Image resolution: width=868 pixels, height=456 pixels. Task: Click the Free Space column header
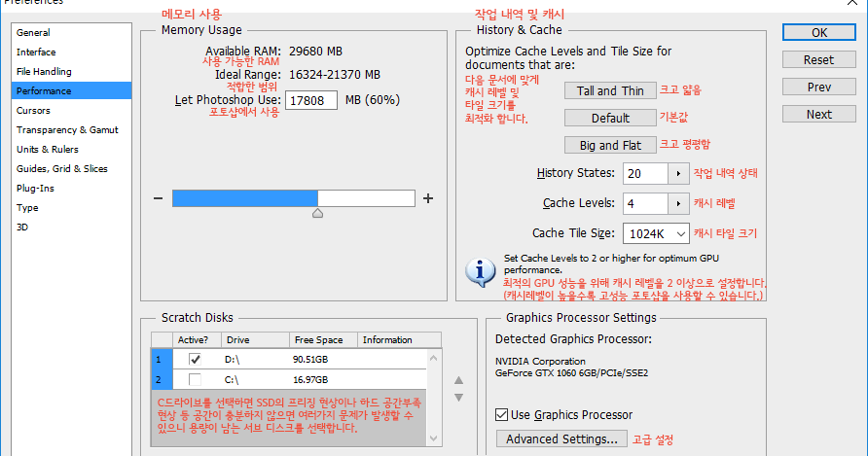(323, 339)
